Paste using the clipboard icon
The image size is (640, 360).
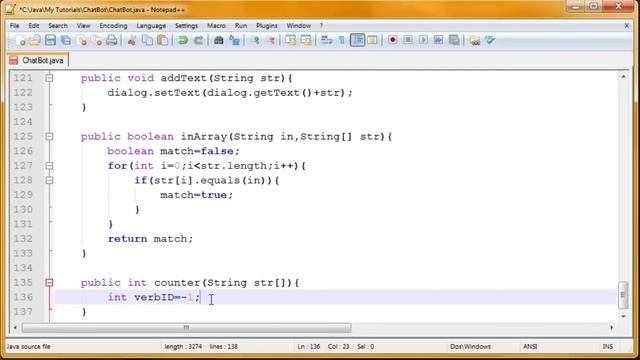click(162, 40)
